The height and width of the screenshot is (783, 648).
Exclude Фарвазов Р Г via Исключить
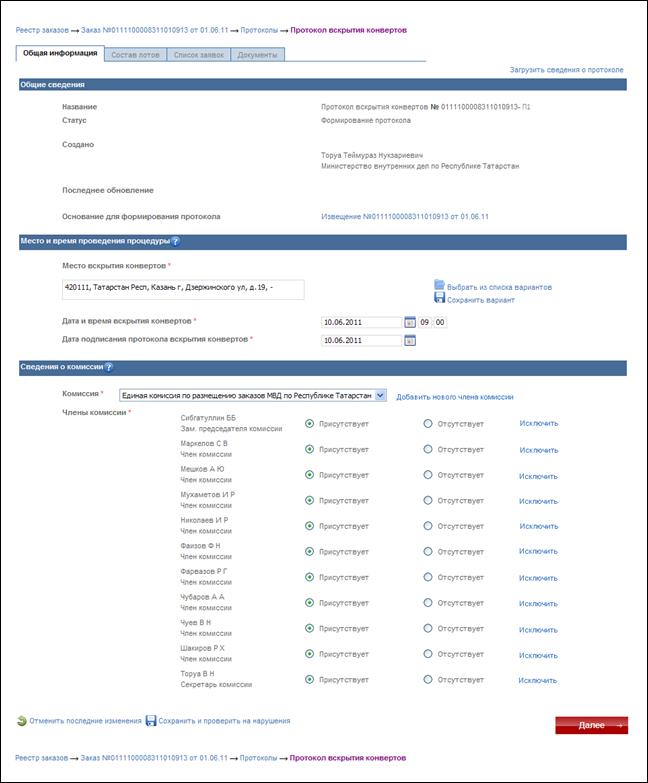point(538,578)
